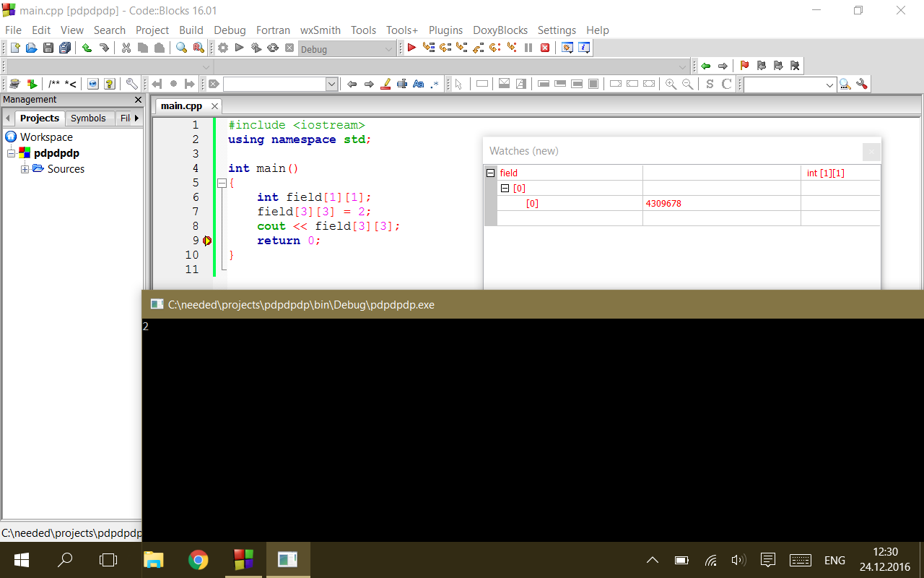
Task: Switch to the Symbols tab
Action: pos(88,118)
